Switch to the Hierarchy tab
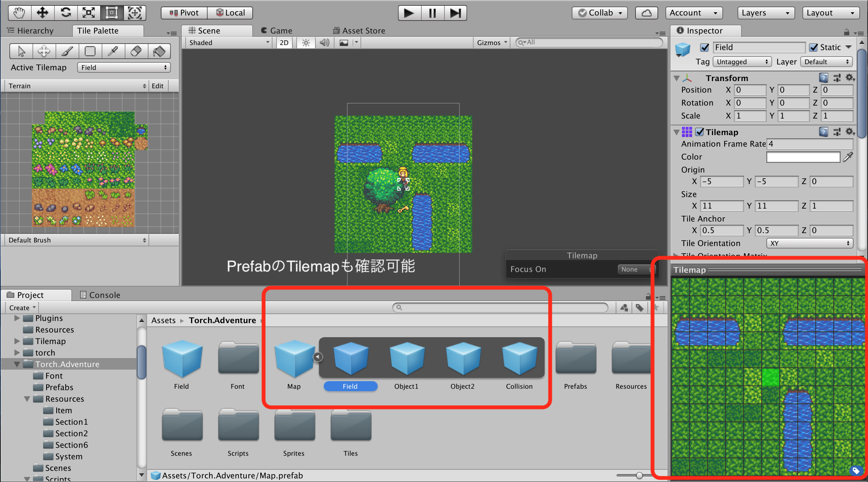 pyautogui.click(x=31, y=31)
